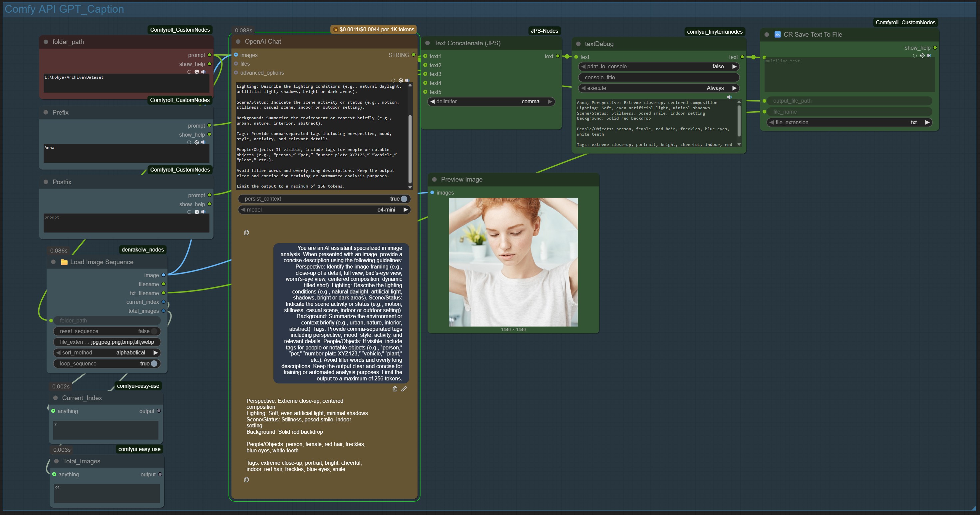Click edit pencil icon under the user message
The width and height of the screenshot is (980, 515).
click(x=404, y=389)
